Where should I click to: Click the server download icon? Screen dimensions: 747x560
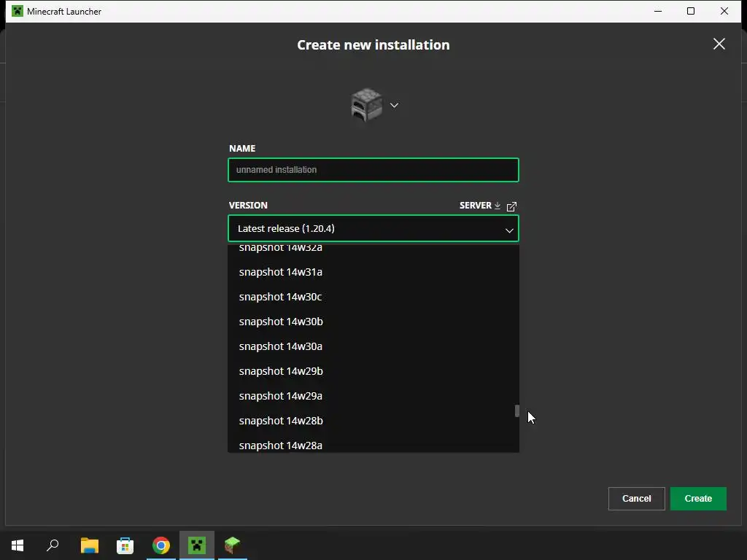point(498,206)
